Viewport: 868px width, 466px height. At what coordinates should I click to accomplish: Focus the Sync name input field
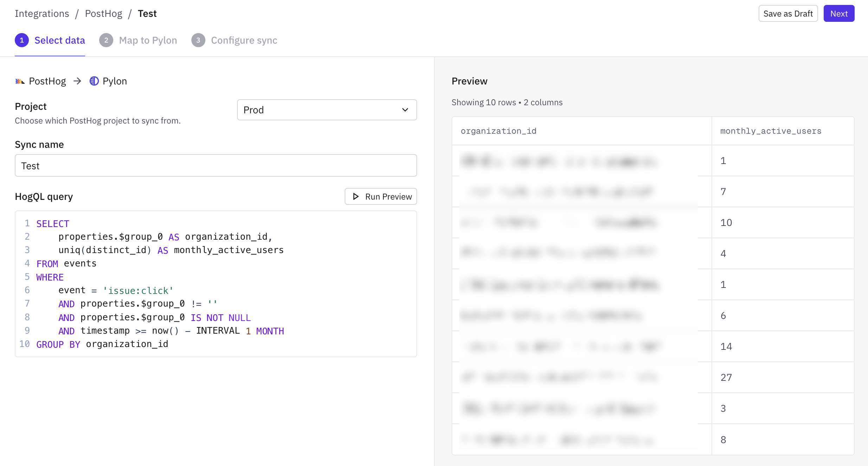[x=216, y=165]
